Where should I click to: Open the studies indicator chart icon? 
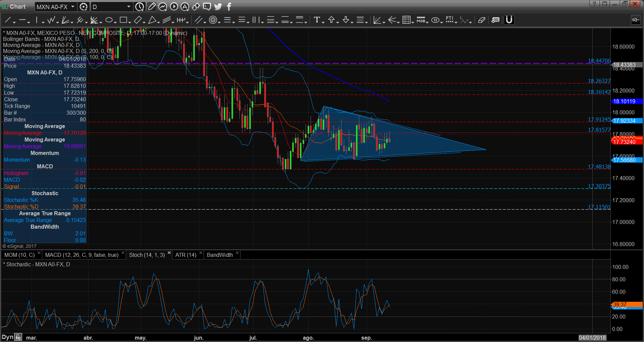click(163, 6)
